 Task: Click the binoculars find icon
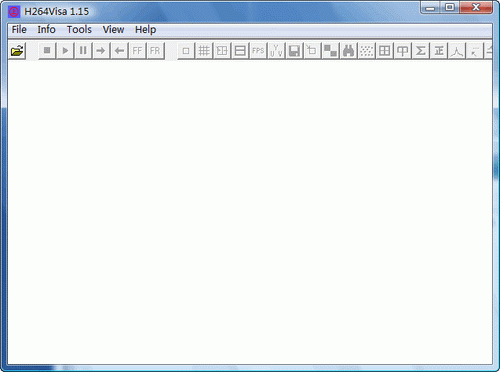click(348, 51)
